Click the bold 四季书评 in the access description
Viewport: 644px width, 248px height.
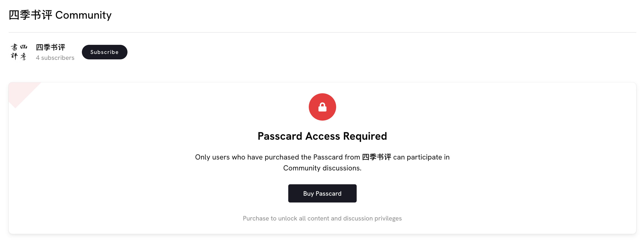[377, 157]
